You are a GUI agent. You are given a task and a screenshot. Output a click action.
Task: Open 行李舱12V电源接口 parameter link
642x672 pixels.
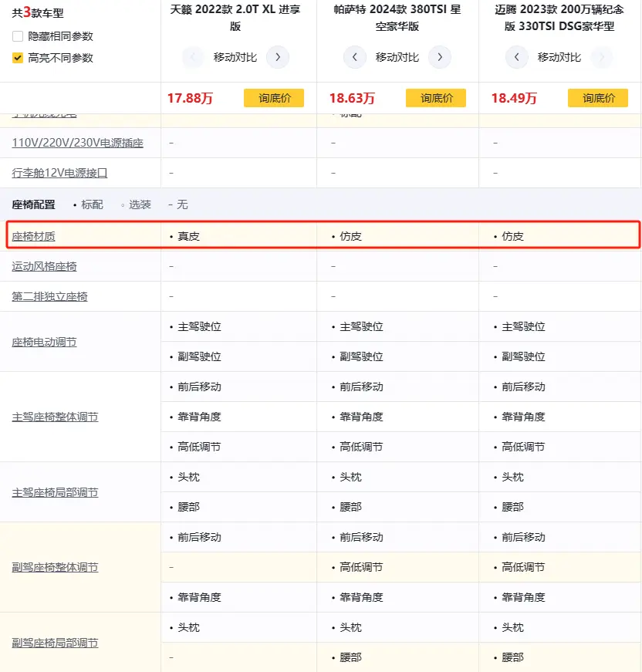point(59,173)
